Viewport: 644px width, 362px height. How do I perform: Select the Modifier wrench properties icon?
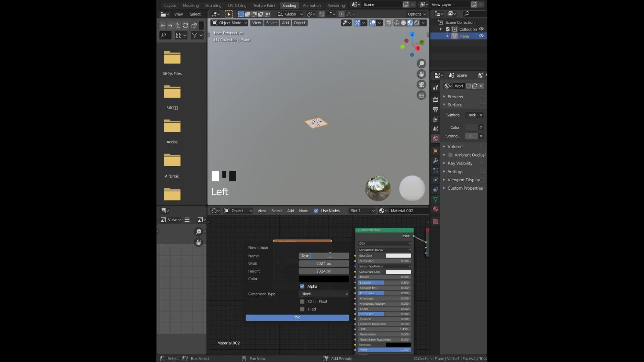click(x=435, y=161)
